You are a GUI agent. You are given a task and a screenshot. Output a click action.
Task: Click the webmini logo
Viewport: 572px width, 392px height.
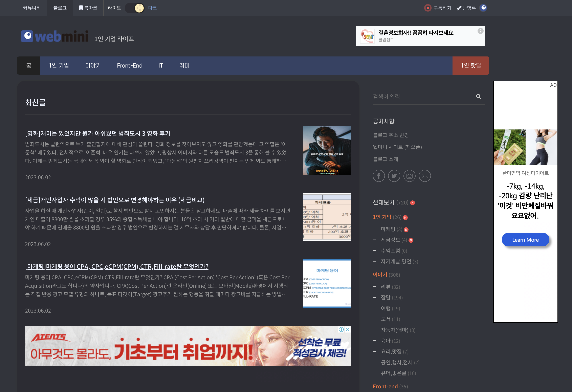pyautogui.click(x=55, y=36)
